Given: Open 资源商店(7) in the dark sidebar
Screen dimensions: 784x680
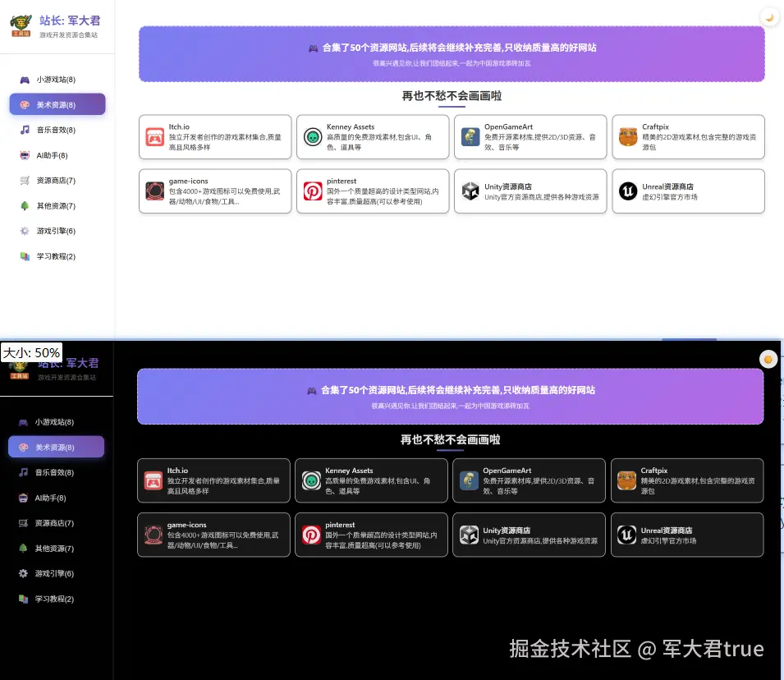Looking at the screenshot, I should point(56,523).
